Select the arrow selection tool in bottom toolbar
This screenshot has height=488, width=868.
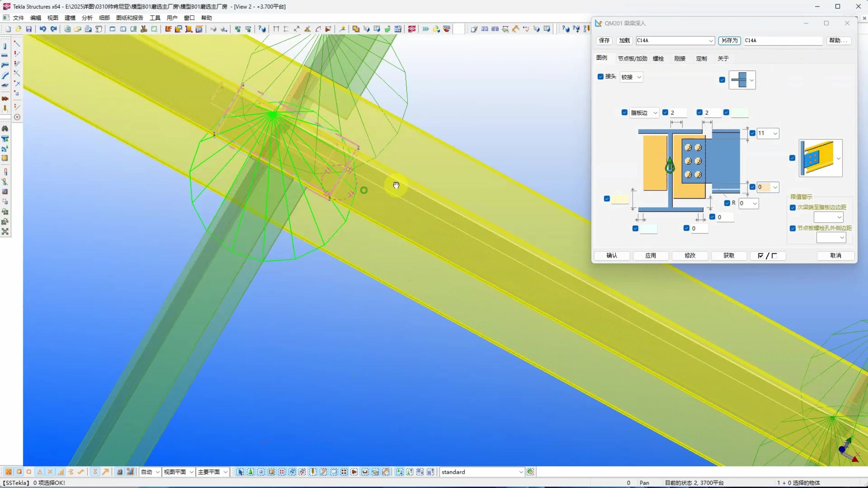(x=240, y=472)
